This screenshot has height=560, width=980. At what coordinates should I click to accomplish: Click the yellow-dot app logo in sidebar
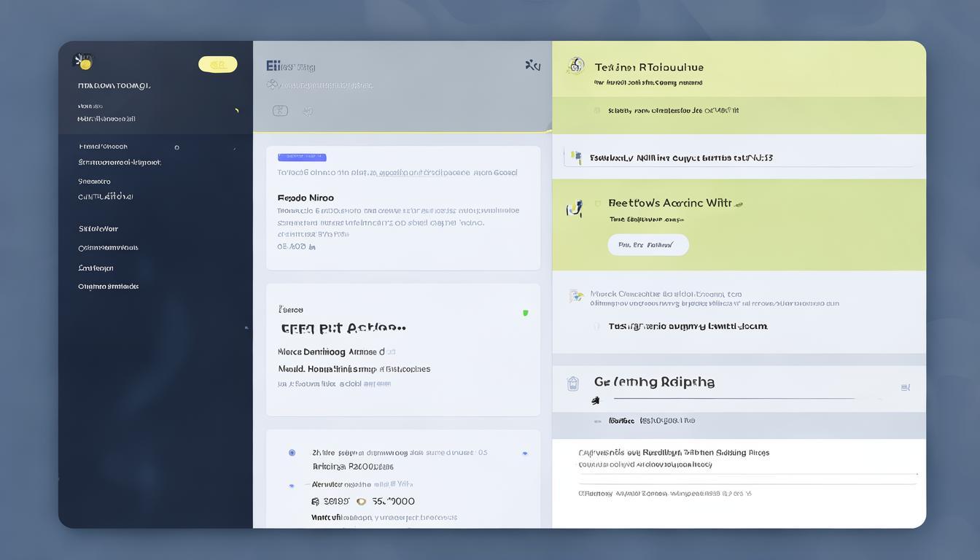coord(84,62)
